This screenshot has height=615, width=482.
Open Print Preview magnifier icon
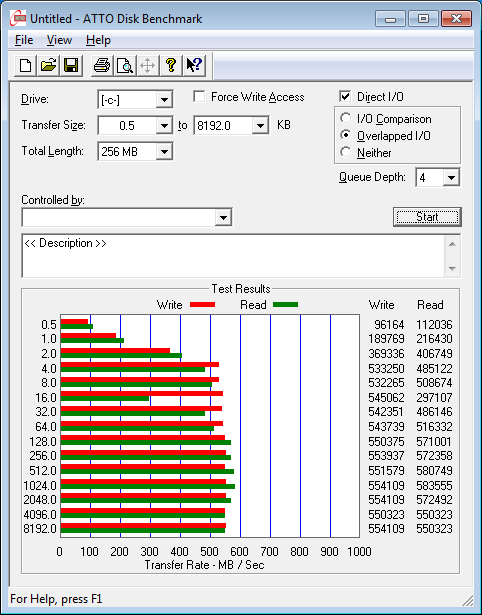coord(125,65)
